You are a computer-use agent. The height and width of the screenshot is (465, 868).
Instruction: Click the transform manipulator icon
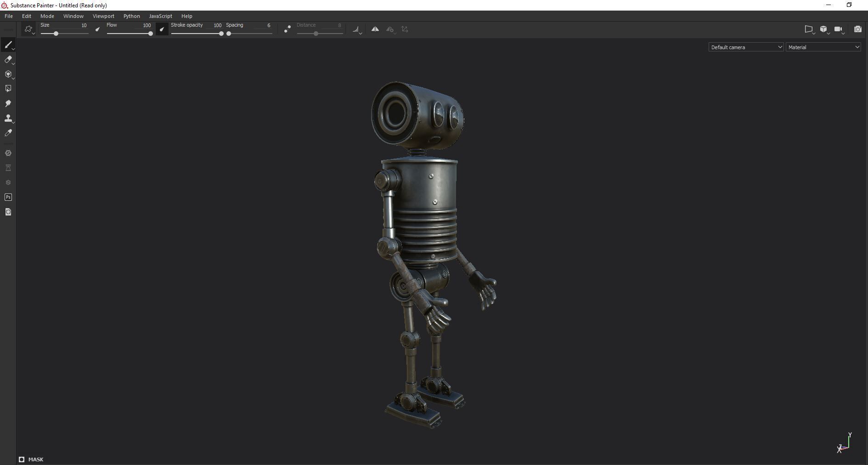(405, 29)
